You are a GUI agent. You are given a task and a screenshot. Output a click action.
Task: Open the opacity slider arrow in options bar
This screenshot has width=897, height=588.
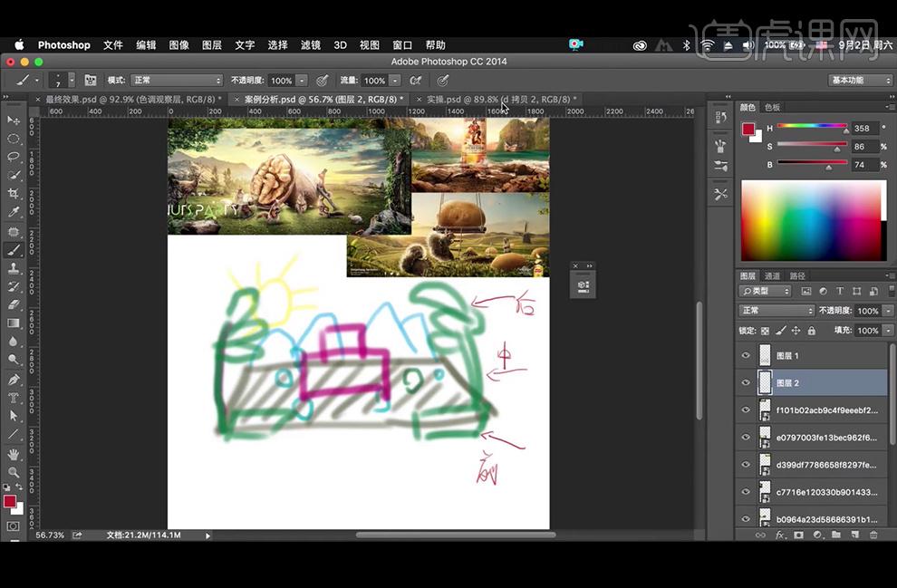point(302,81)
